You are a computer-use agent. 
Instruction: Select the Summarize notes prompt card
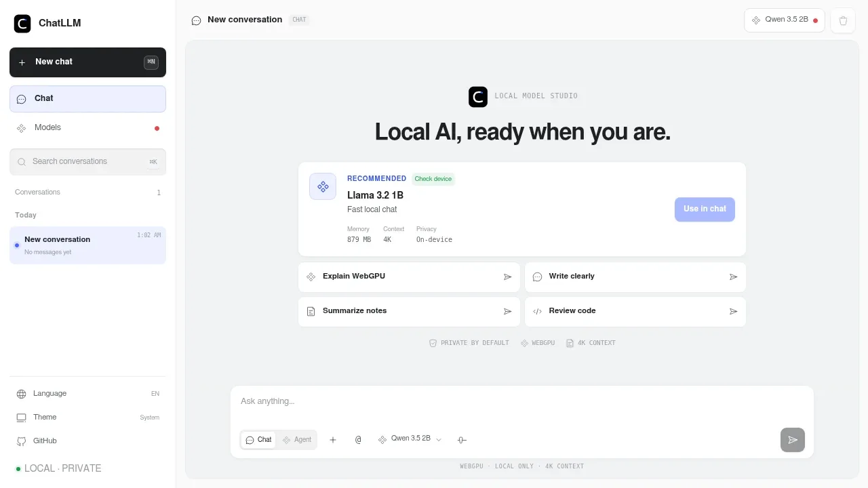coord(409,312)
